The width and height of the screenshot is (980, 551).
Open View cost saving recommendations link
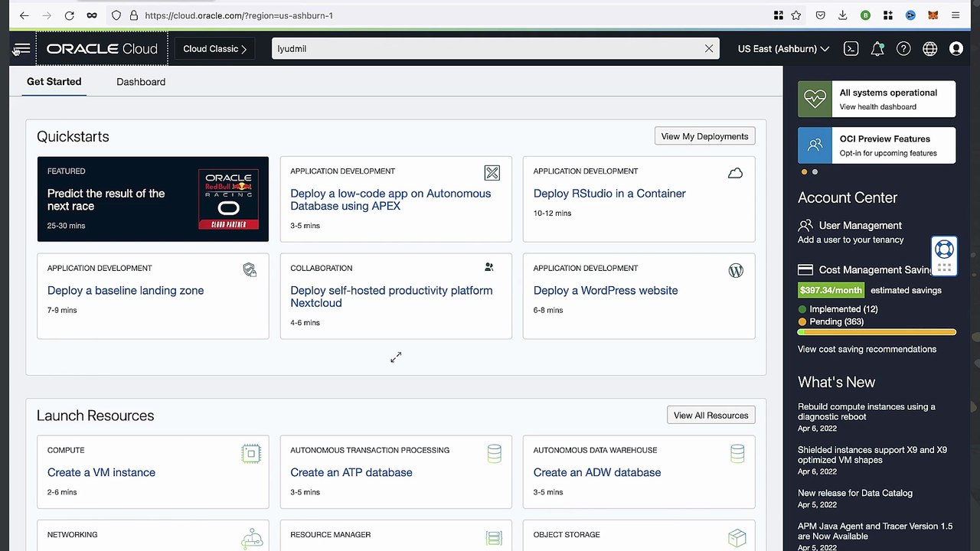tap(867, 349)
